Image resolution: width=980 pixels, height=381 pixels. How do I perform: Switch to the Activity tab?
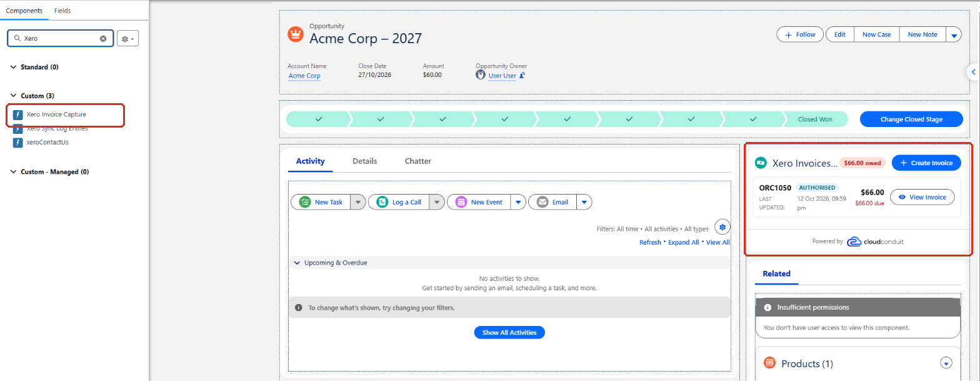(311, 161)
